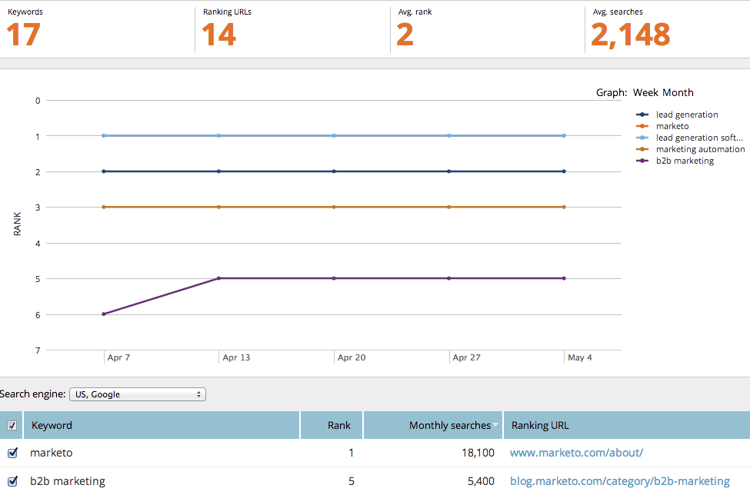Click Keywords count 17

coord(23,35)
